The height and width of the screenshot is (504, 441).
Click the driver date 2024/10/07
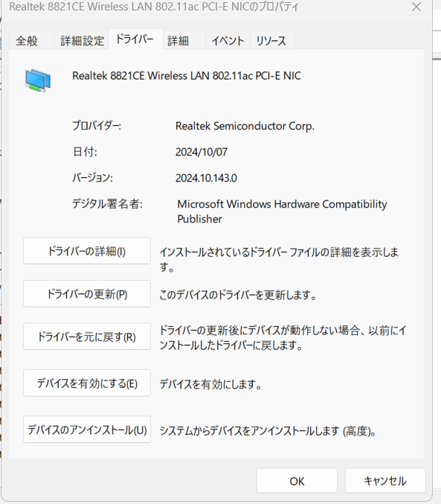pyautogui.click(x=202, y=152)
